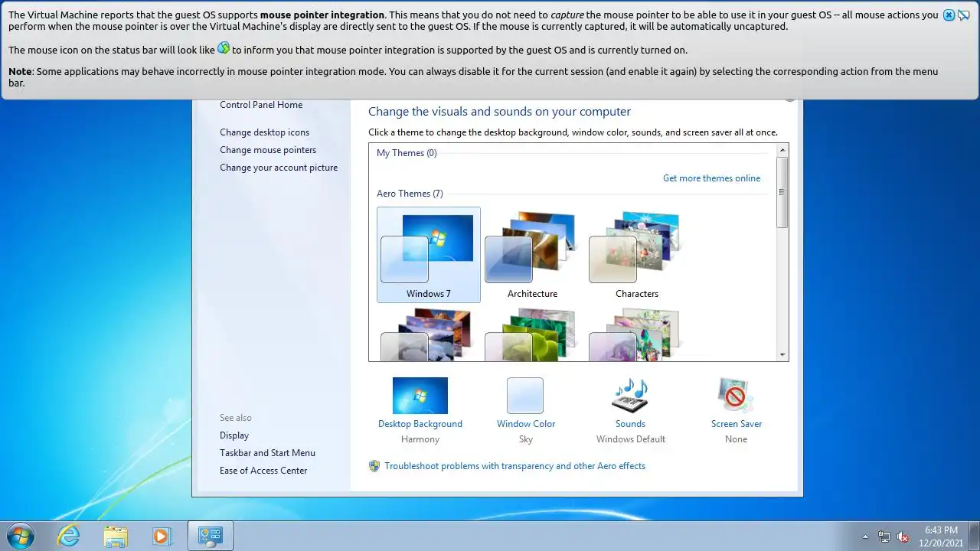Click the Desktop Background link text

420,424
